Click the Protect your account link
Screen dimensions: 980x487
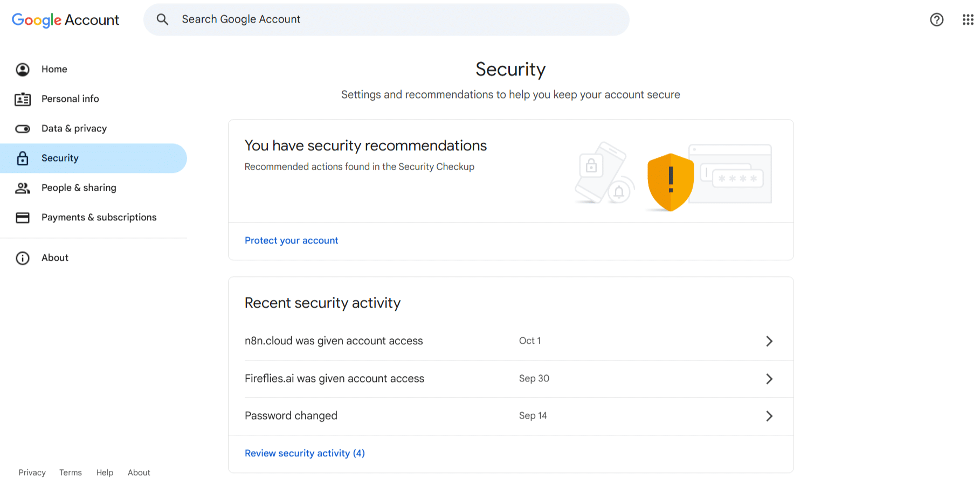coord(291,241)
